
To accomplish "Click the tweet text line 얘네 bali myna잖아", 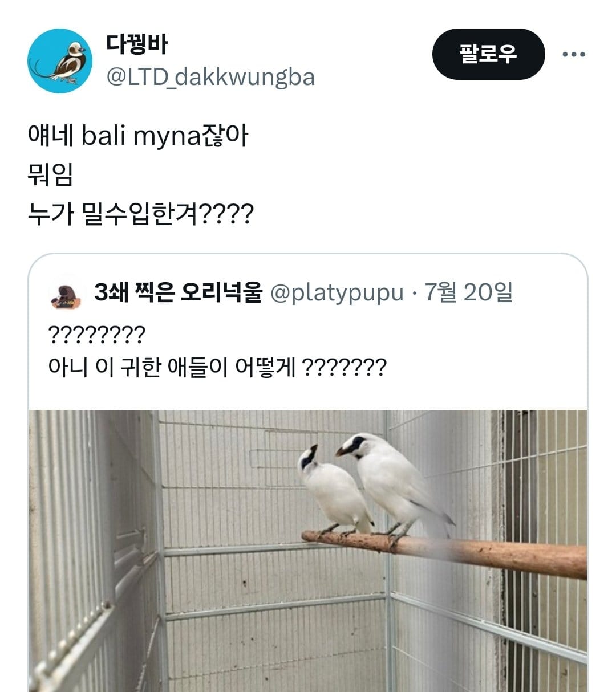I will coord(138,136).
